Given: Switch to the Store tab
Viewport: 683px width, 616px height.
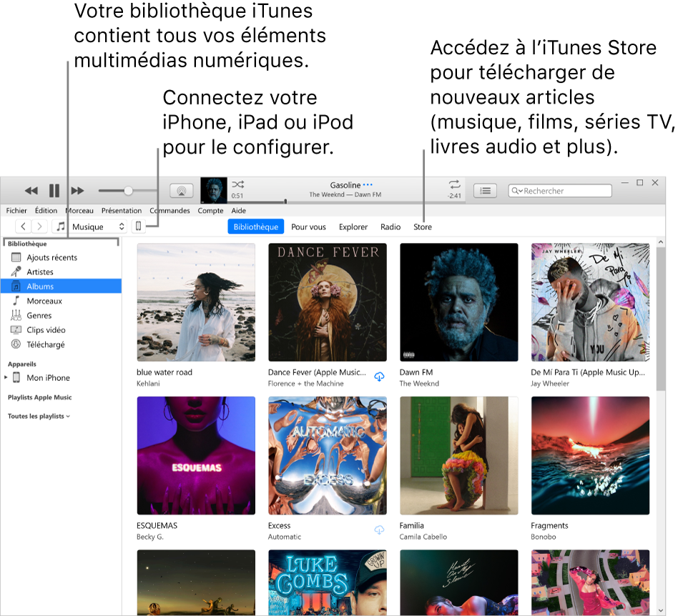Looking at the screenshot, I should point(423,227).
